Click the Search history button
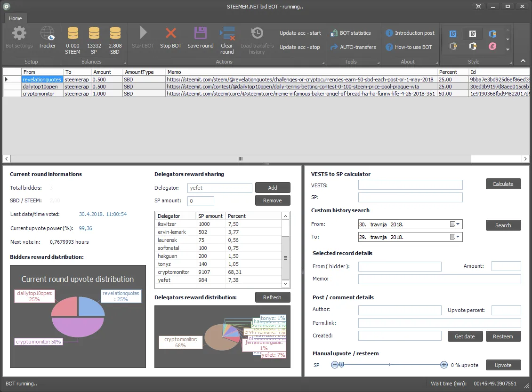532x392 pixels. [503, 225]
